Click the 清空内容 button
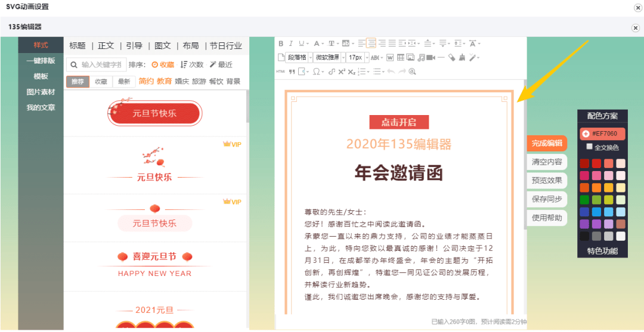The image size is (644, 332). click(547, 162)
